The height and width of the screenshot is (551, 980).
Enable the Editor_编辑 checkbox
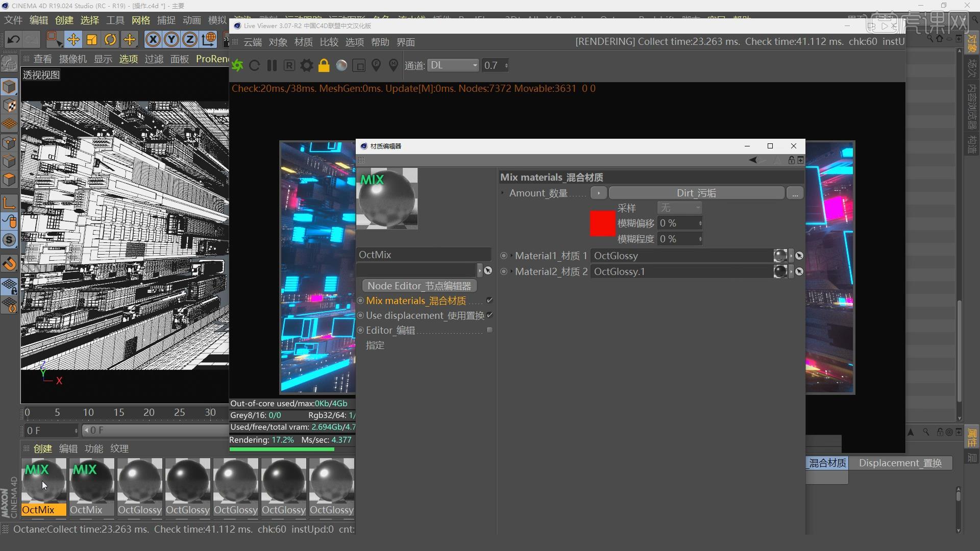pyautogui.click(x=489, y=330)
